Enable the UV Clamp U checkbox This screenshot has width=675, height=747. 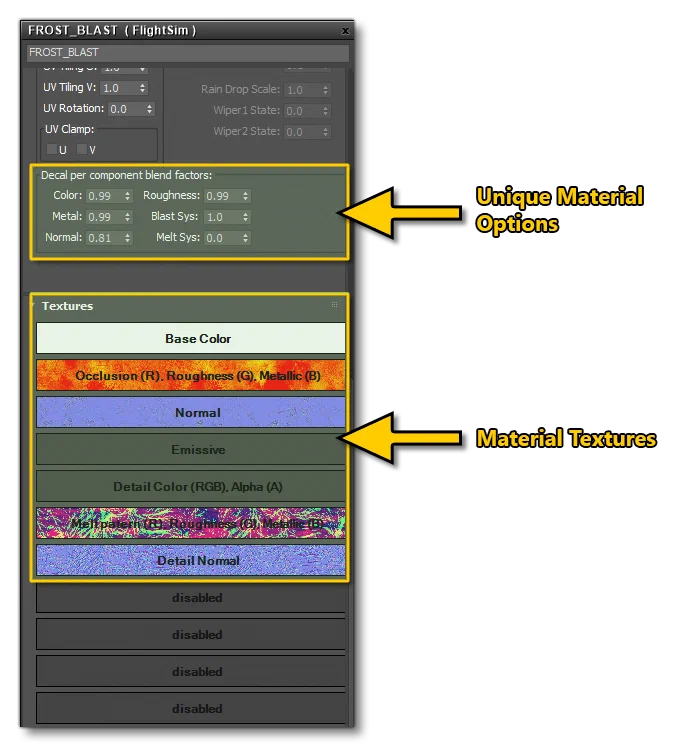[51, 150]
